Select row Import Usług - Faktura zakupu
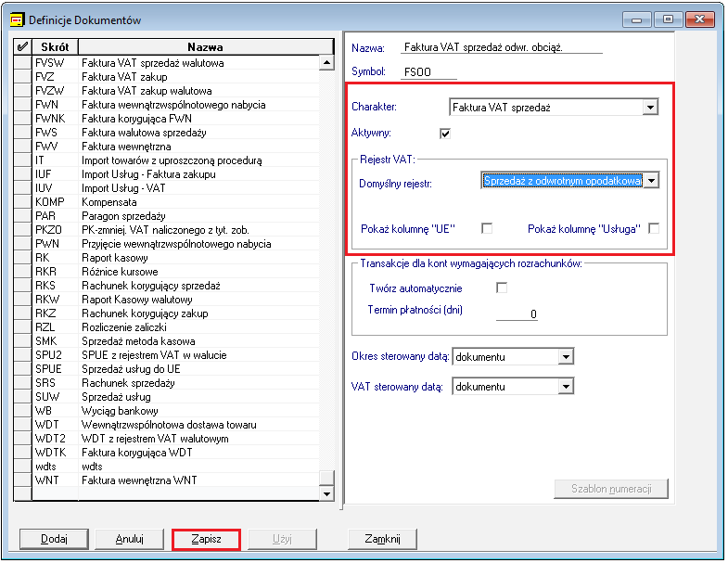Screen dimensions: 728x563 [175, 174]
